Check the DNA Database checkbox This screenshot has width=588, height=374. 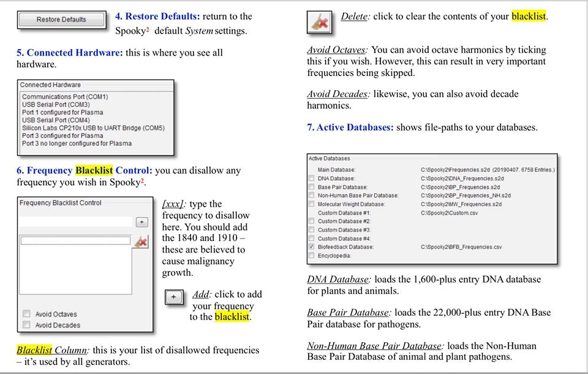[312, 178]
